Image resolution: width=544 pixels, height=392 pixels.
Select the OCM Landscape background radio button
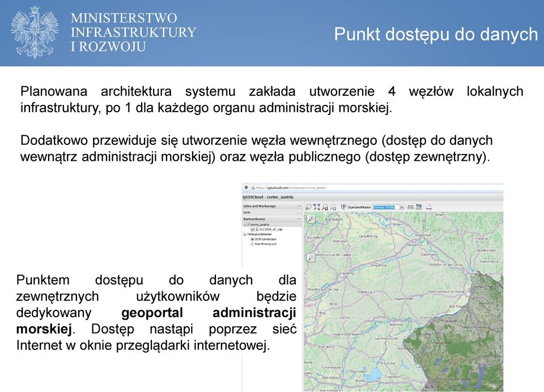tap(252, 240)
